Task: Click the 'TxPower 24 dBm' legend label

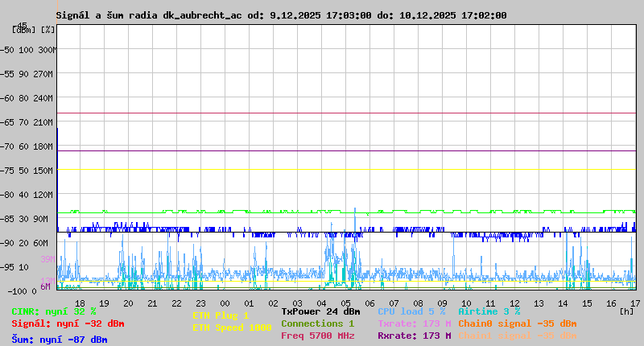Action: point(320,311)
